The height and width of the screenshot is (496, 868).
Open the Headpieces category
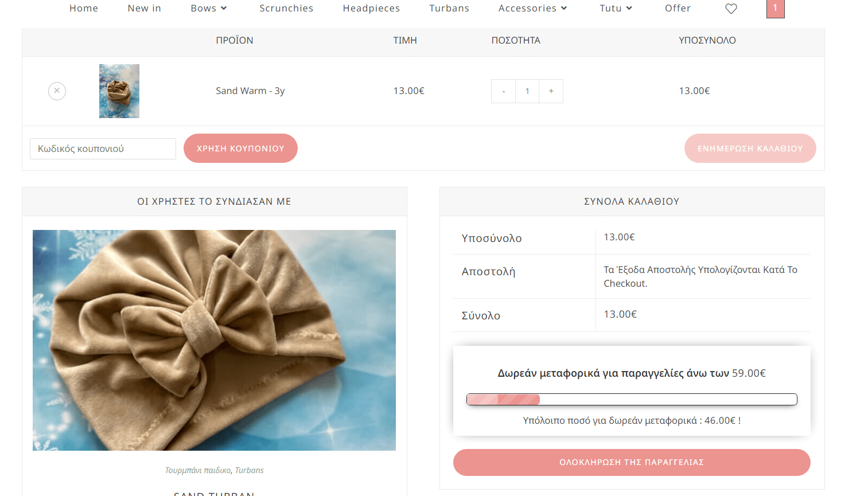click(x=371, y=8)
